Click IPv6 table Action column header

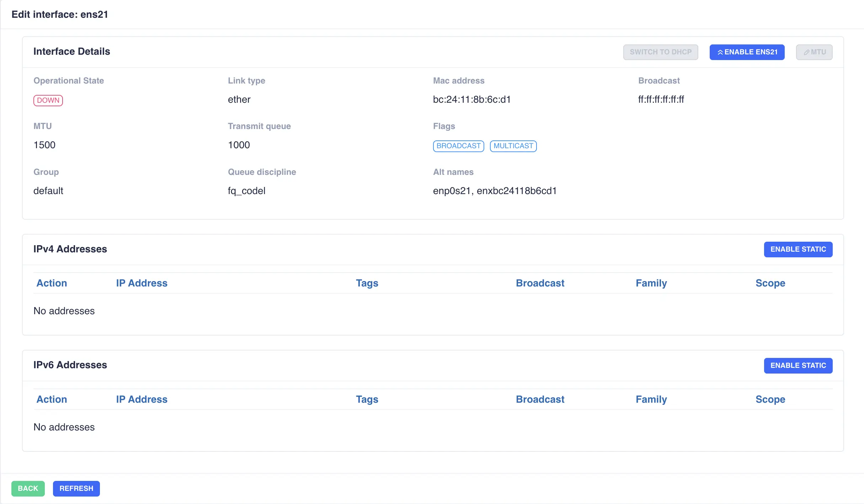coord(52,400)
